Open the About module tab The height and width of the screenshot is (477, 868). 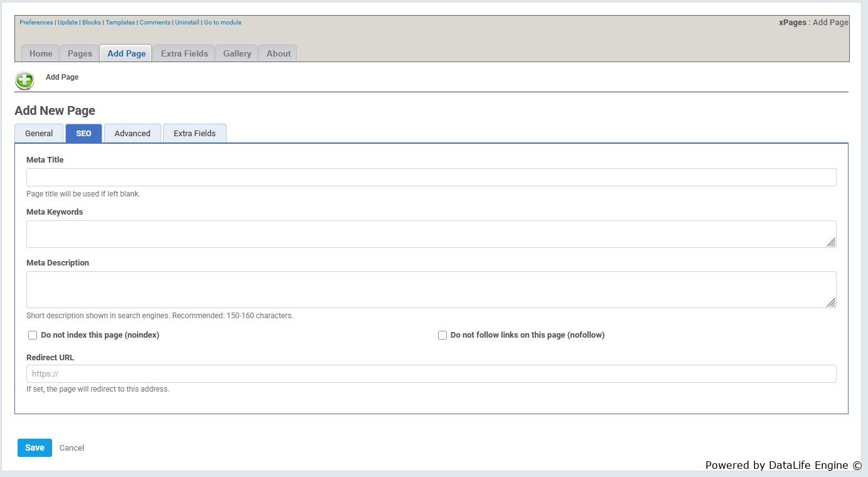point(278,53)
